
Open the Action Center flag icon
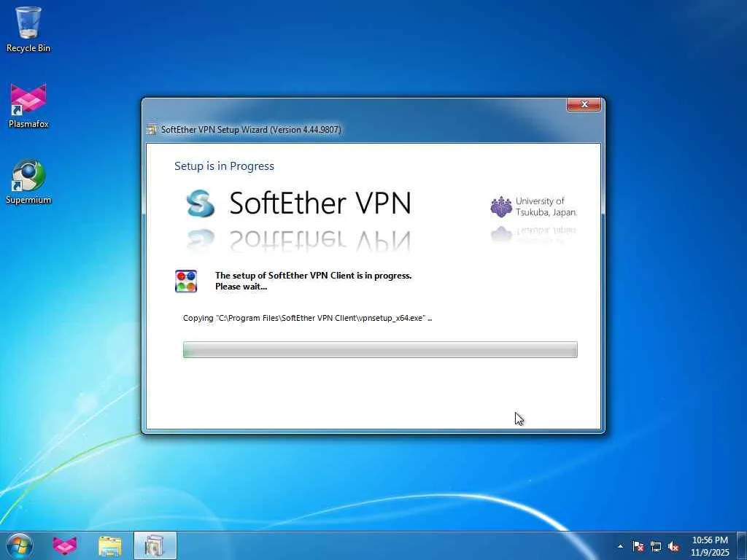(x=638, y=546)
